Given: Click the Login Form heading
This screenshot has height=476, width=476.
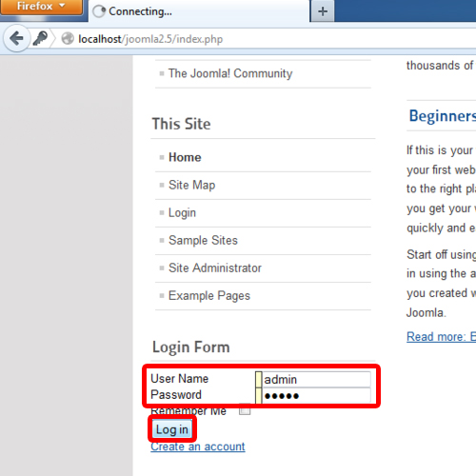Looking at the screenshot, I should pos(191,347).
